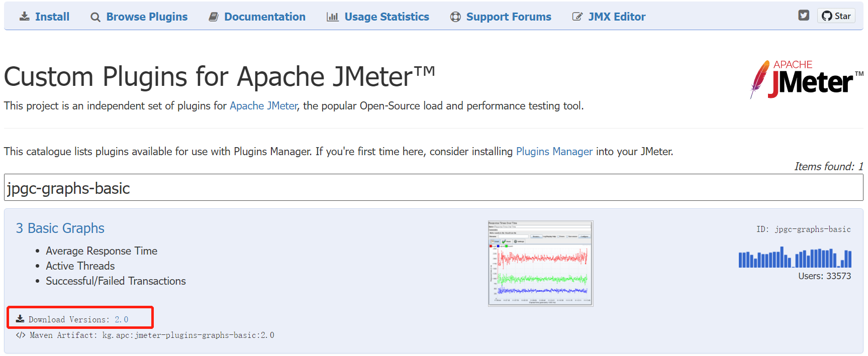Visit the Support Forums link
The width and height of the screenshot is (868, 356).
point(509,17)
